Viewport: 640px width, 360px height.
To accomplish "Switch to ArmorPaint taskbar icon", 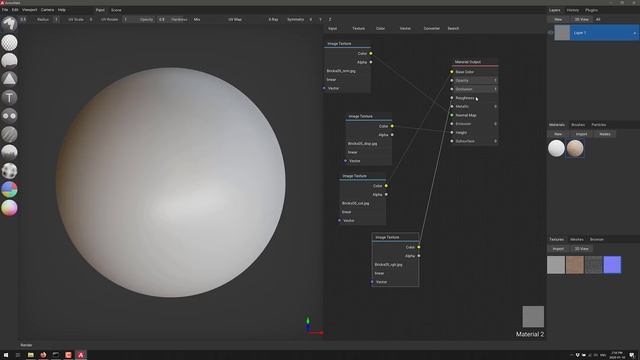I will pyautogui.click(x=81, y=355).
